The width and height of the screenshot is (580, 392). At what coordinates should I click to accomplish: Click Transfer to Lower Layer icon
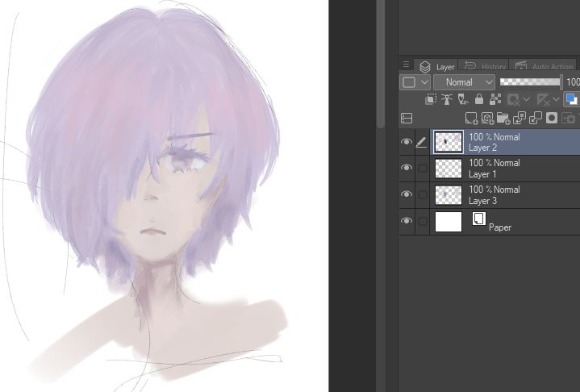(519, 118)
